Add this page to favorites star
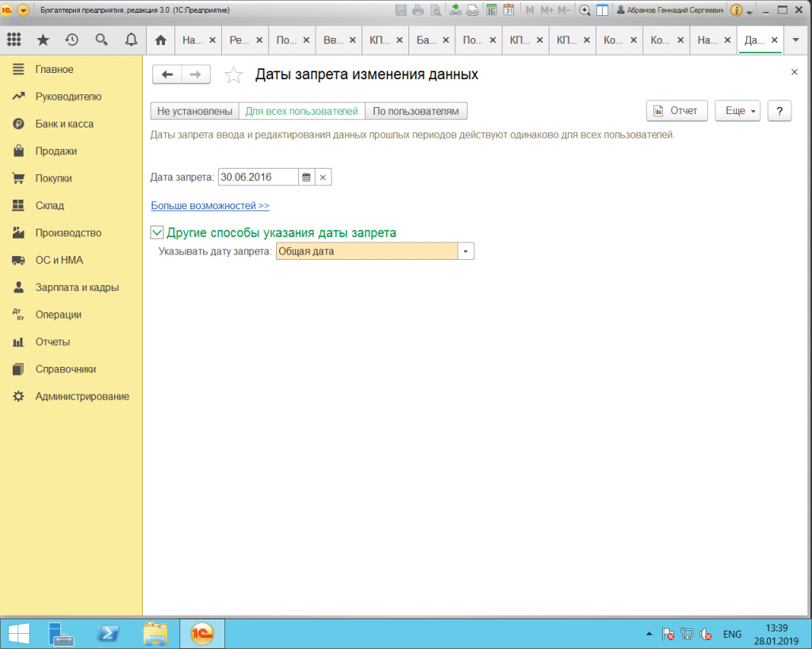 pyautogui.click(x=233, y=75)
